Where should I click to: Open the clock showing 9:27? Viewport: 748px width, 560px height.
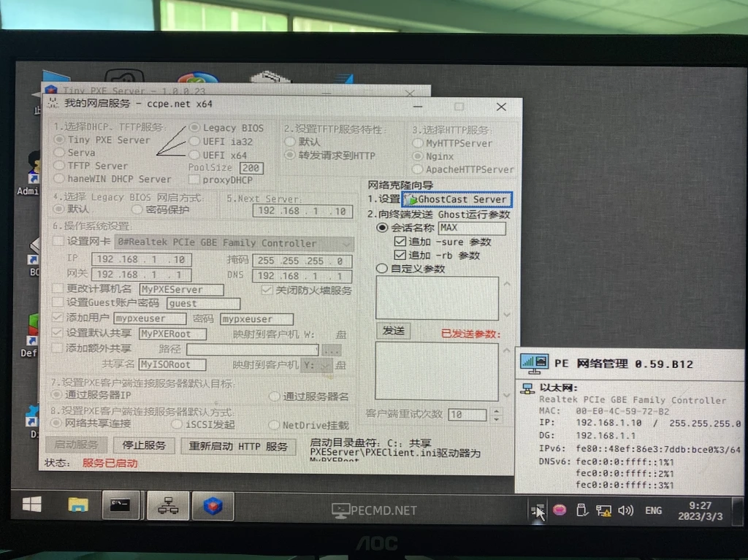[701, 511]
